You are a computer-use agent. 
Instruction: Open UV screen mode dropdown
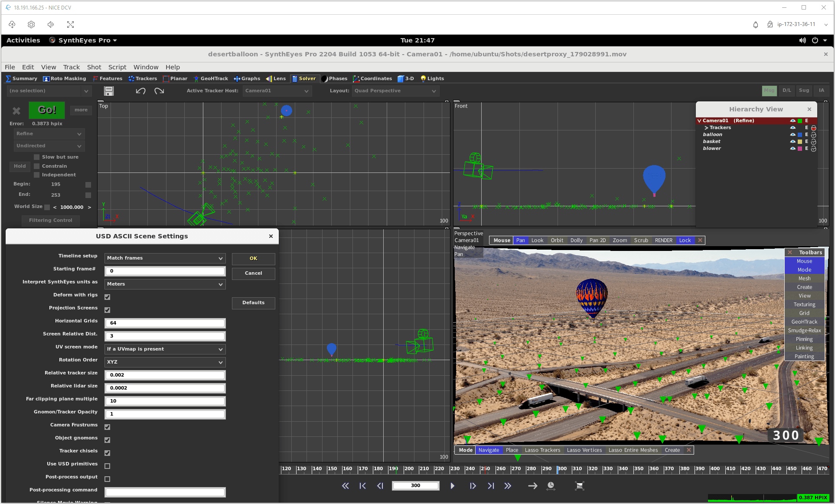coord(165,349)
